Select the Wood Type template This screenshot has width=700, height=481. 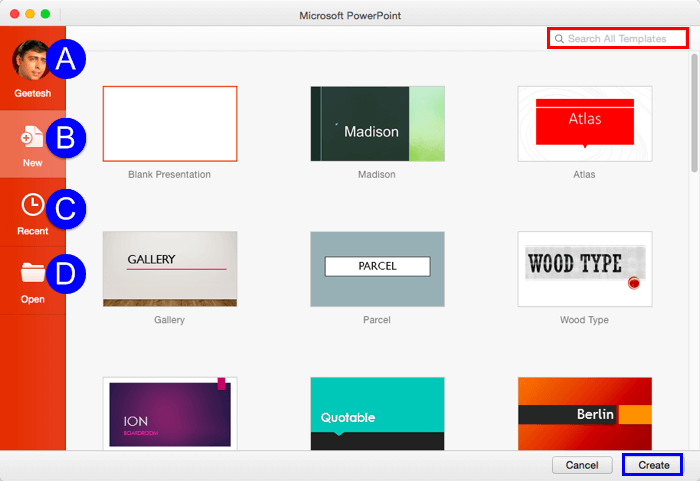(x=584, y=268)
